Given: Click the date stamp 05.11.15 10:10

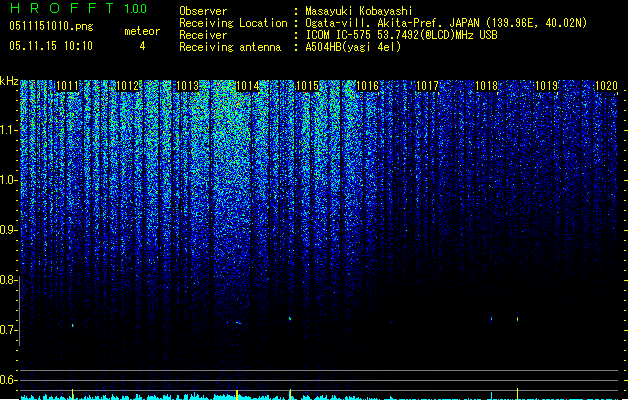Looking at the screenshot, I should 51,46.
